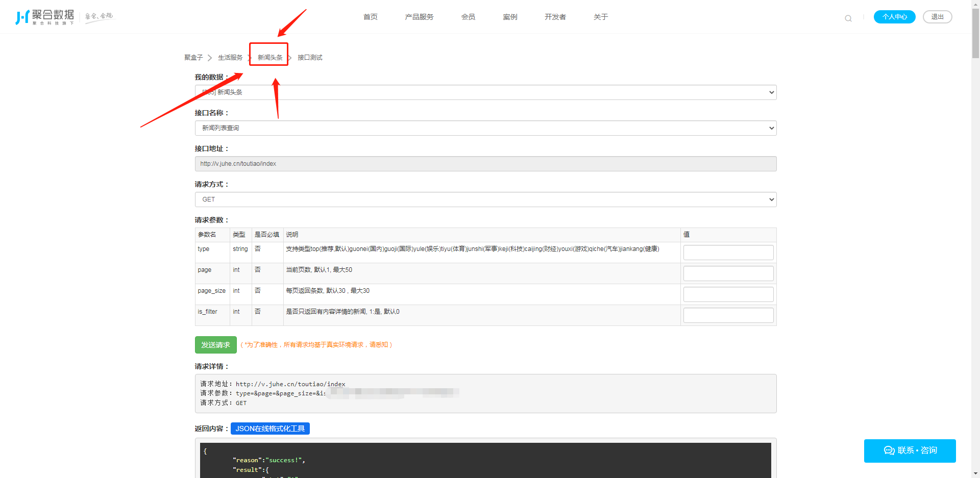Image resolution: width=980 pixels, height=478 pixels.
Task: Click the "reason":"success!" line in response
Action: 269,460
